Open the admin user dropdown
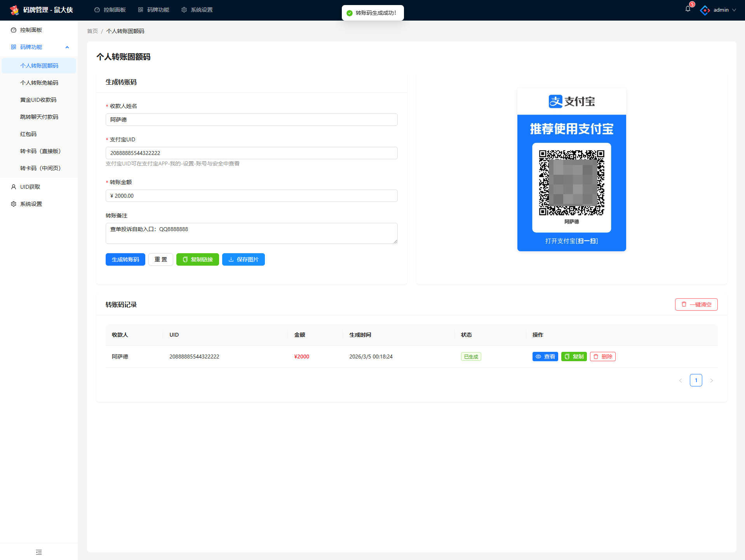This screenshot has height=560, width=745. pos(720,10)
